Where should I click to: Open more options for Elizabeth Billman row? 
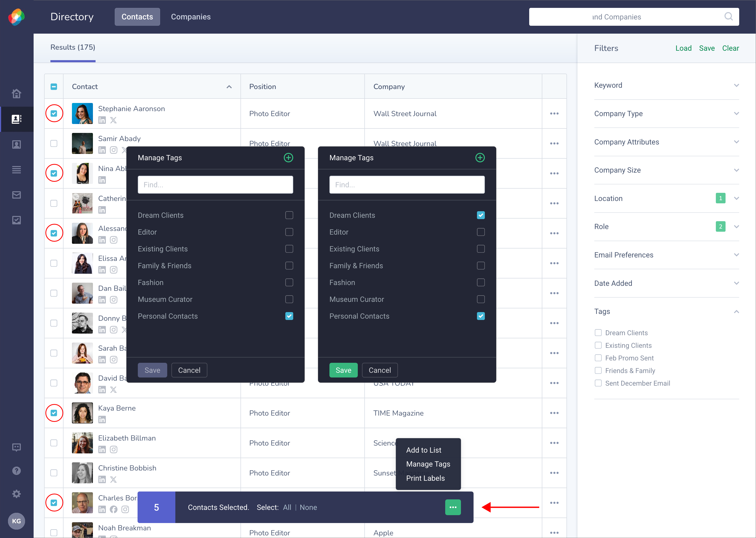click(554, 443)
